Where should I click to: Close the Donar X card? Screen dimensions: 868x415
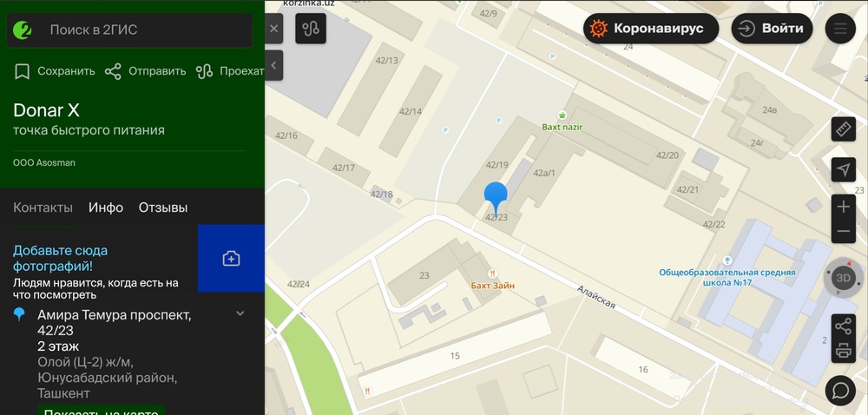(x=273, y=29)
